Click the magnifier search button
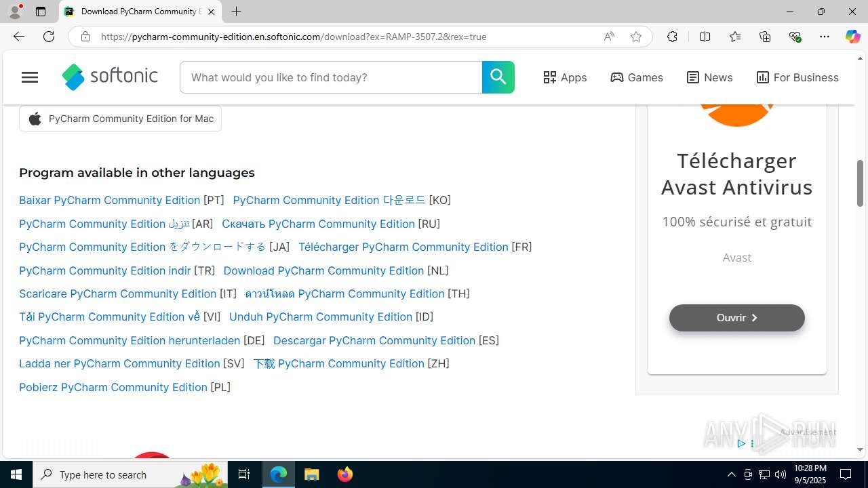 pos(498,77)
